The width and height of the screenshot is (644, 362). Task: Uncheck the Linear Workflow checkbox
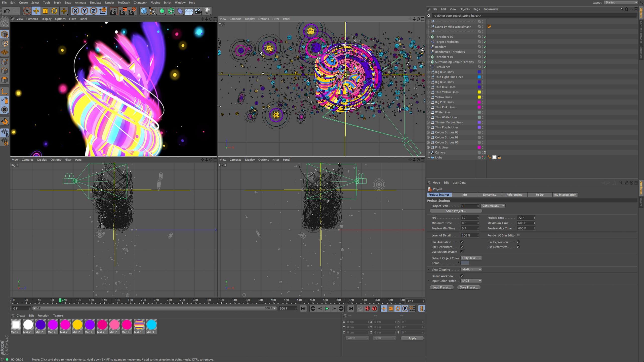pos(462,276)
